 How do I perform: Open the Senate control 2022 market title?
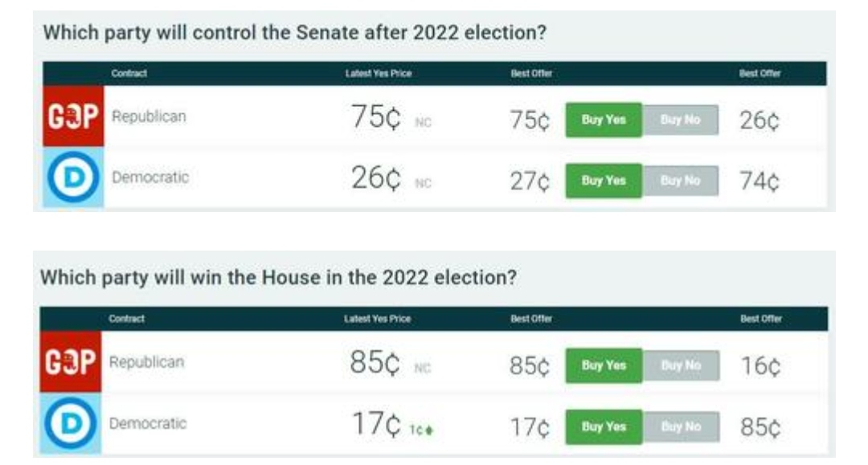[294, 33]
